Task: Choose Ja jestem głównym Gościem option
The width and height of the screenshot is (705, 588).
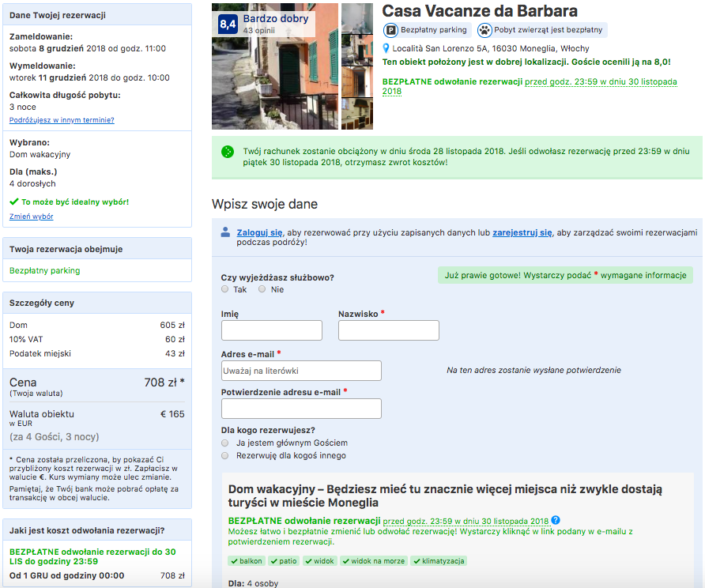Action: point(224,443)
